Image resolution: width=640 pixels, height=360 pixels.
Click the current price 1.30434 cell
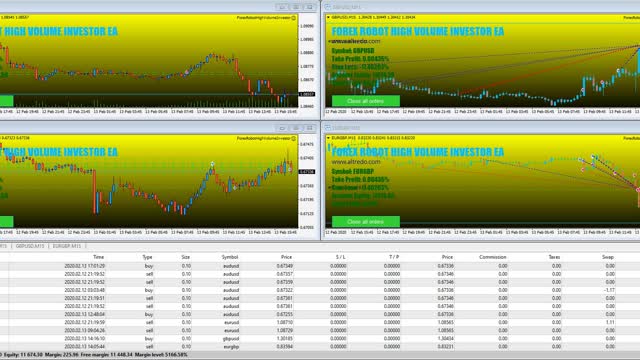(446, 338)
